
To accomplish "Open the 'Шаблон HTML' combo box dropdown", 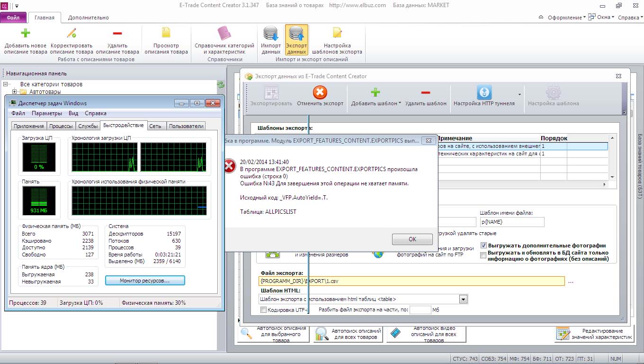I will point(464,299).
